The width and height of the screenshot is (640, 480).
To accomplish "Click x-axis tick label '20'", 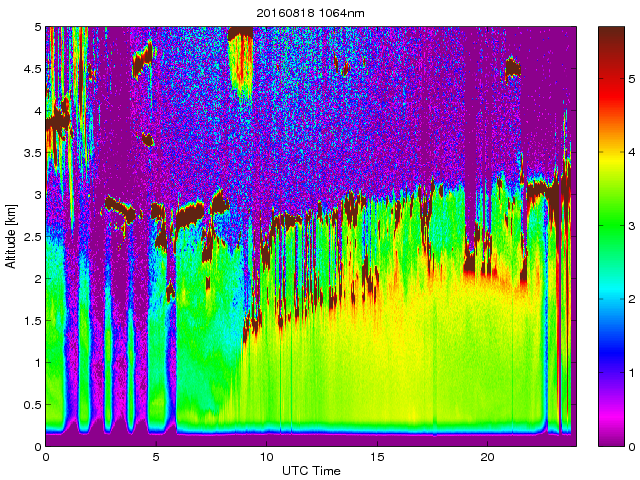I will coord(488,457).
